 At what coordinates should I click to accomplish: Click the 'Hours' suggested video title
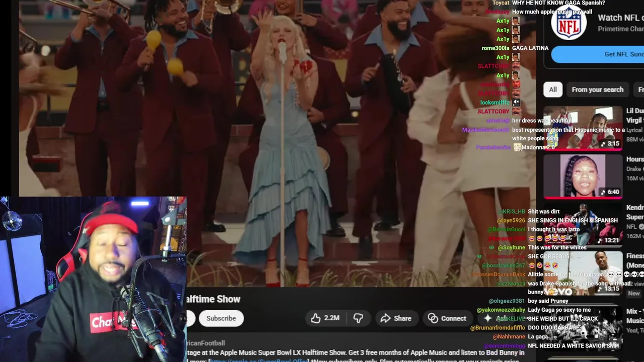click(635, 159)
